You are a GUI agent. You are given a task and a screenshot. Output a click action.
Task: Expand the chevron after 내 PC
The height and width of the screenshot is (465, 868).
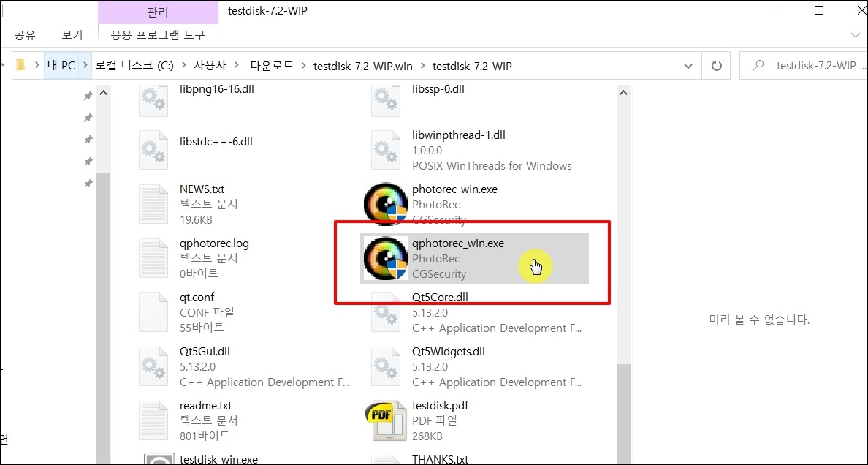pyautogui.click(x=85, y=66)
